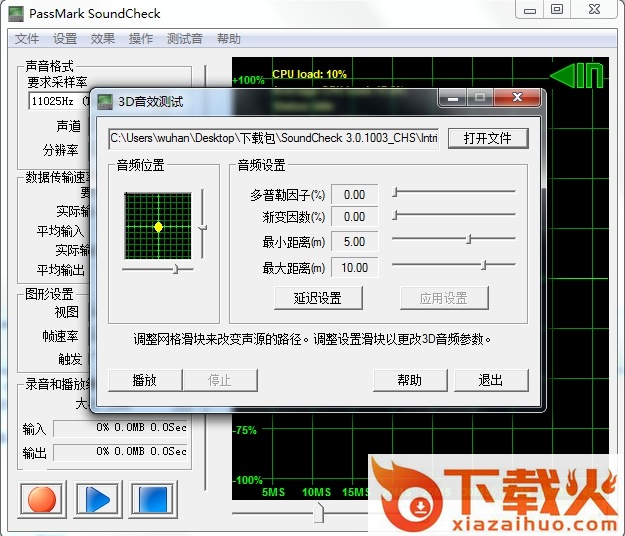Click the oscilloscope time slider handle

point(318,512)
